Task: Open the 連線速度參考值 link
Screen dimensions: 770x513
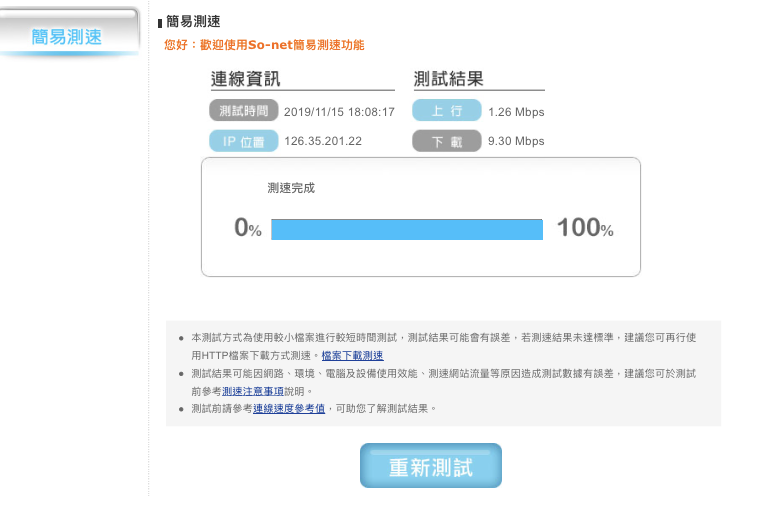Action: coord(289,408)
